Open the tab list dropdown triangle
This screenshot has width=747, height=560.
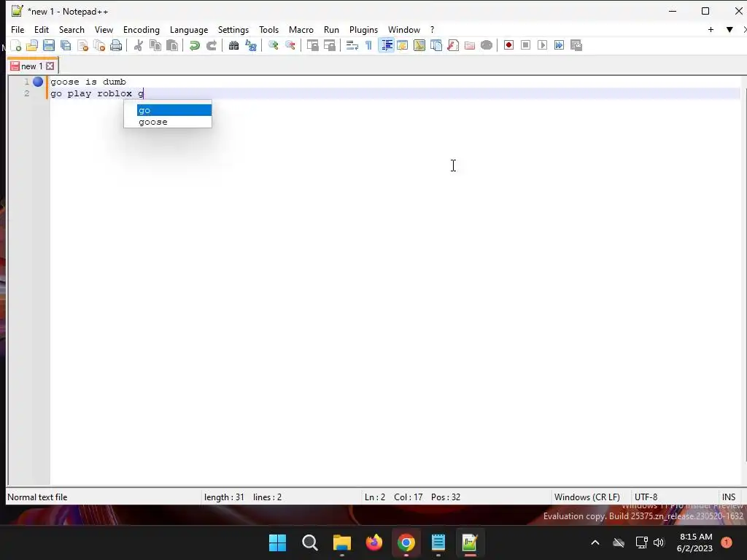point(729,29)
